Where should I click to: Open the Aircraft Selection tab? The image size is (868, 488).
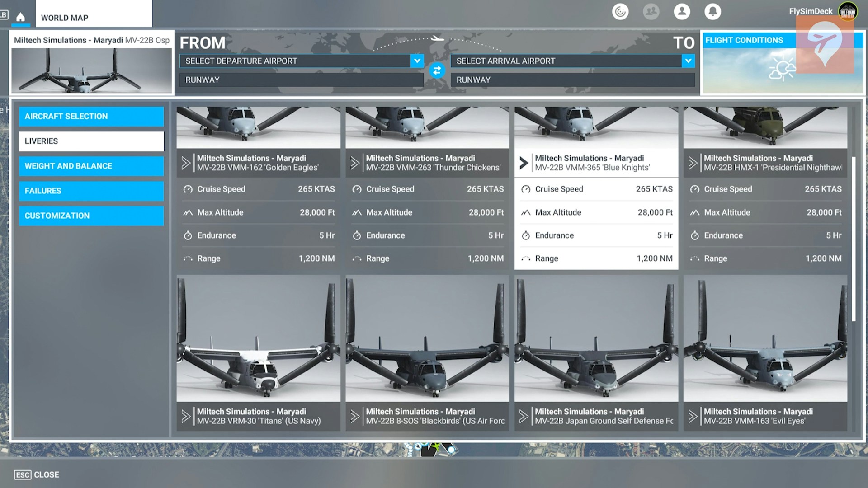tap(91, 116)
